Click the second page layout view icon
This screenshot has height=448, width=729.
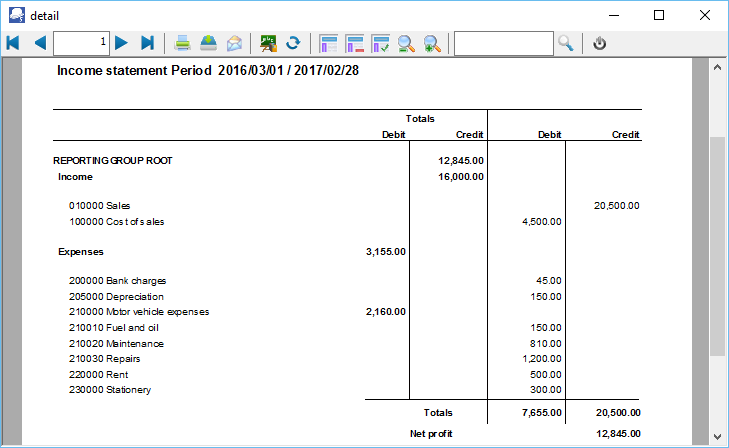pos(355,43)
